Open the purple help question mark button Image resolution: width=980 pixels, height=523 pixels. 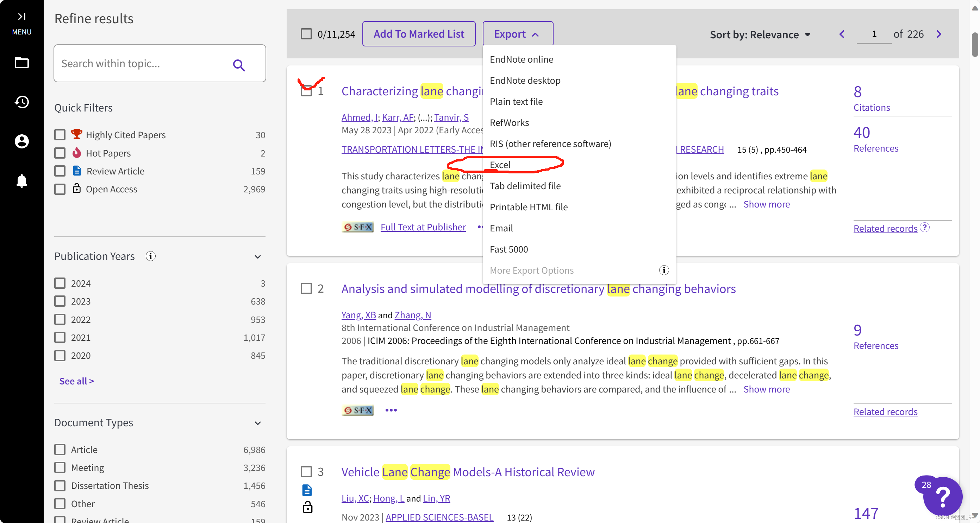[943, 497]
